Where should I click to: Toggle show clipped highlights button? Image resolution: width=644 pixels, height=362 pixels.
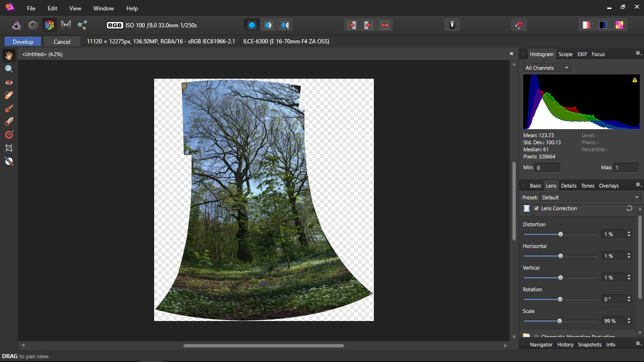point(586,25)
